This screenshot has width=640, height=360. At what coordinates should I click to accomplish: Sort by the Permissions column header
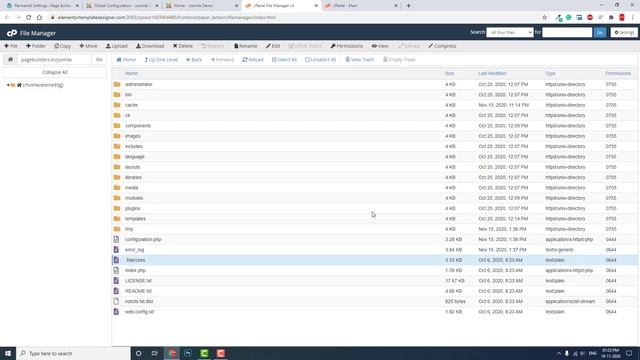coord(618,73)
